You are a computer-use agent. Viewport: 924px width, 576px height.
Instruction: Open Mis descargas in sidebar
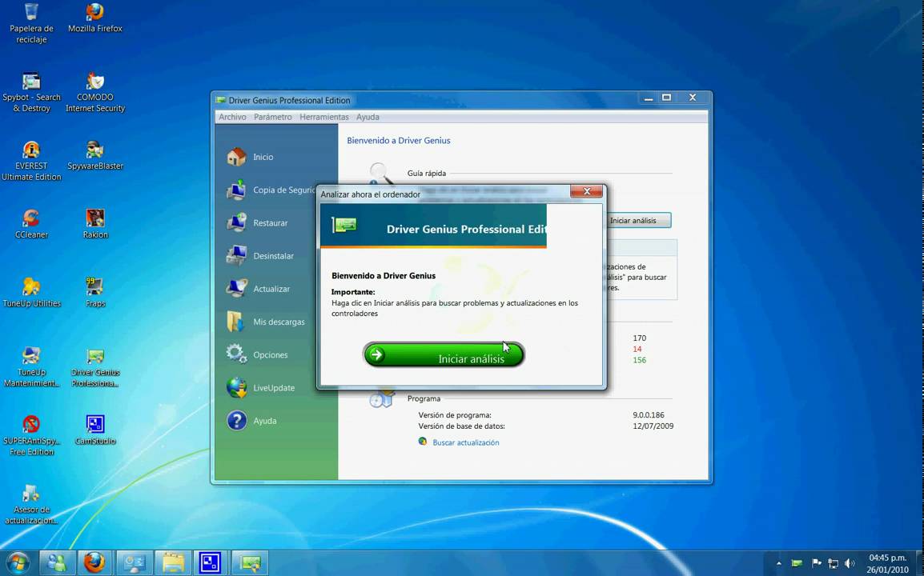[x=266, y=322]
